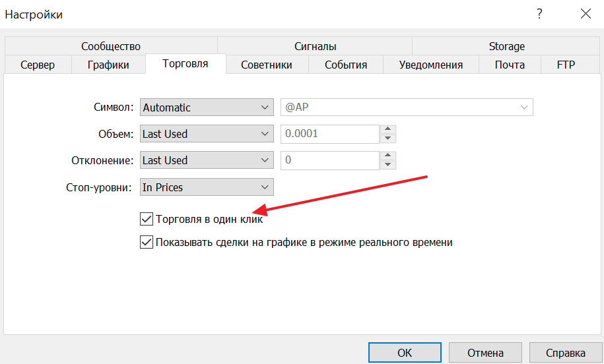Open the Символ Automatic dropdown
Image resolution: width=604 pixels, height=364 pixels.
click(207, 107)
